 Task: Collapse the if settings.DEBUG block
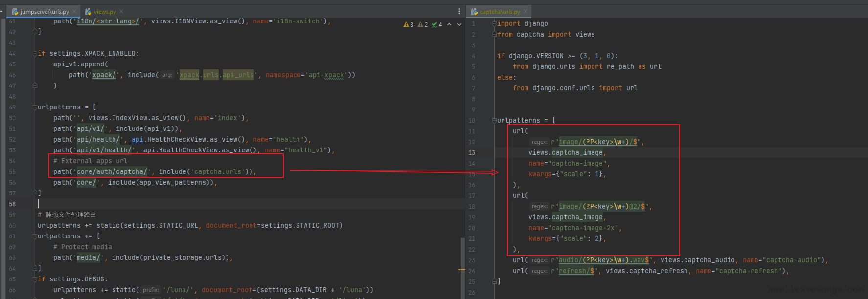coord(35,279)
